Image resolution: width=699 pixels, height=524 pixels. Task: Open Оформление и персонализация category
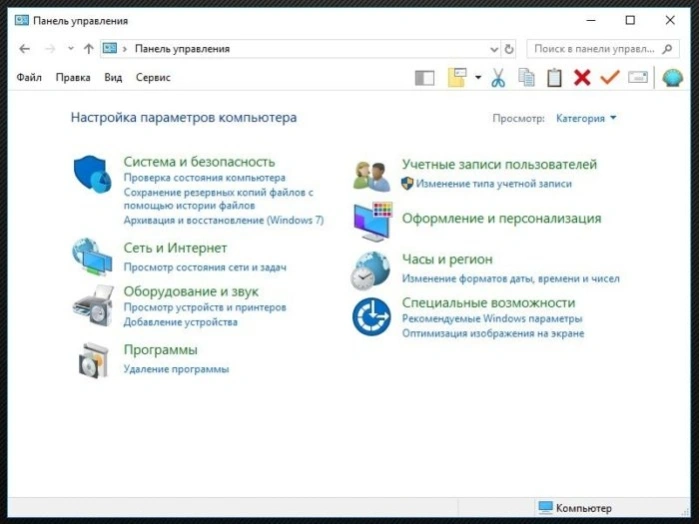502,219
